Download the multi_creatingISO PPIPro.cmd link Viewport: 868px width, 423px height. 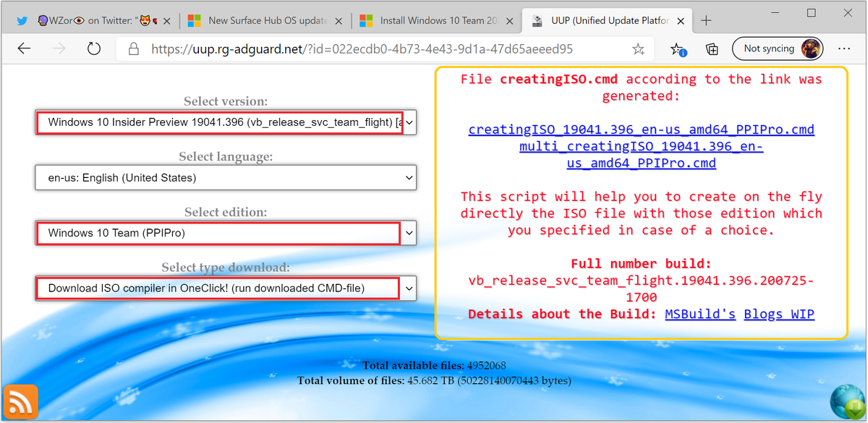point(642,155)
